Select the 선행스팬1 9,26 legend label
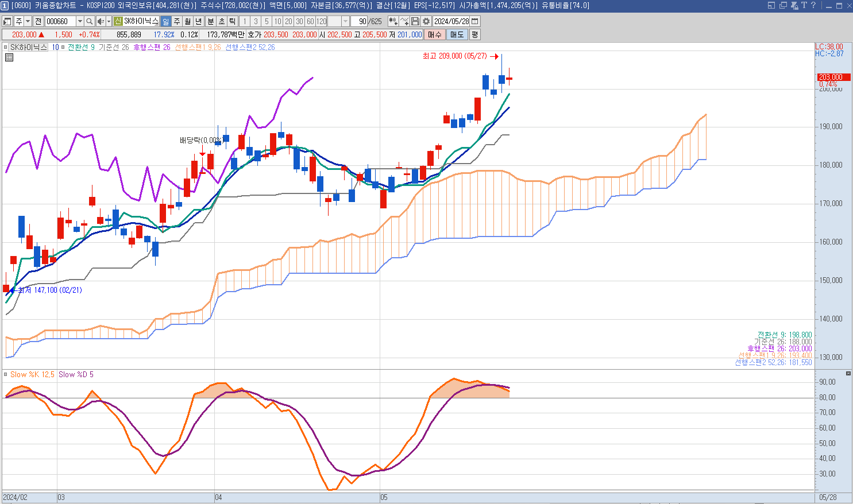This screenshot has height=504, width=853. click(198, 47)
